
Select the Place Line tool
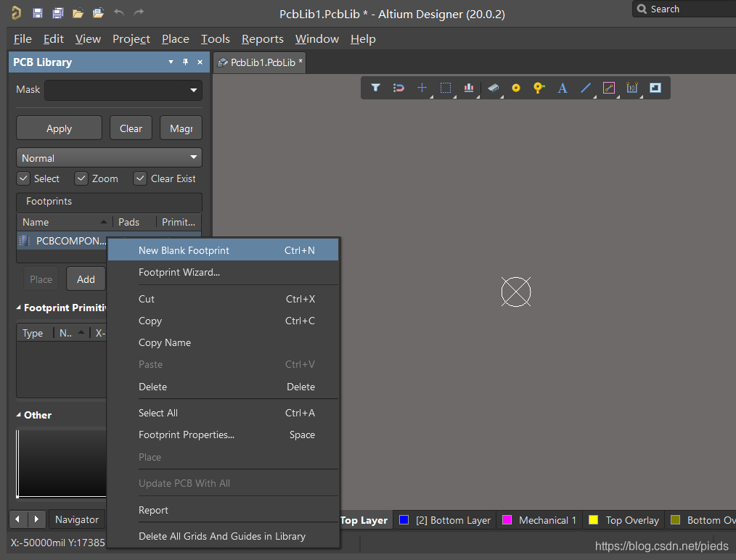coord(585,88)
